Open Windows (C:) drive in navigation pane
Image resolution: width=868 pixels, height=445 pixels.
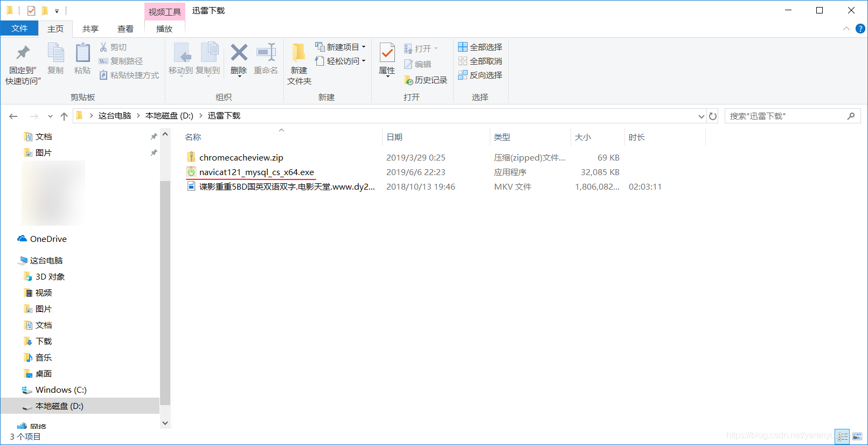[x=61, y=390]
